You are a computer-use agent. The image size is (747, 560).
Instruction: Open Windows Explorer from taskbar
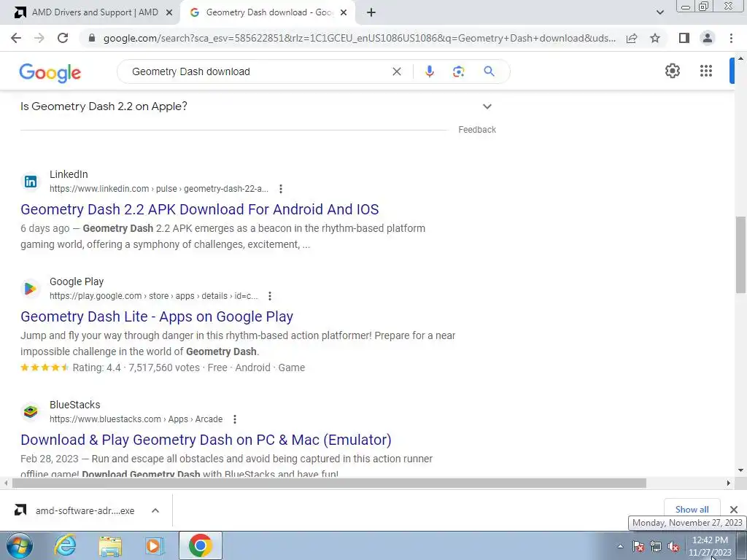110,545
